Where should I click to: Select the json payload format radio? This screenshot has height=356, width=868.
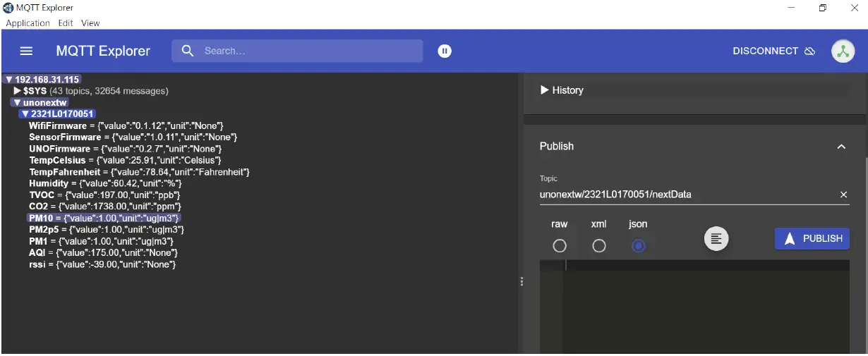coord(639,246)
